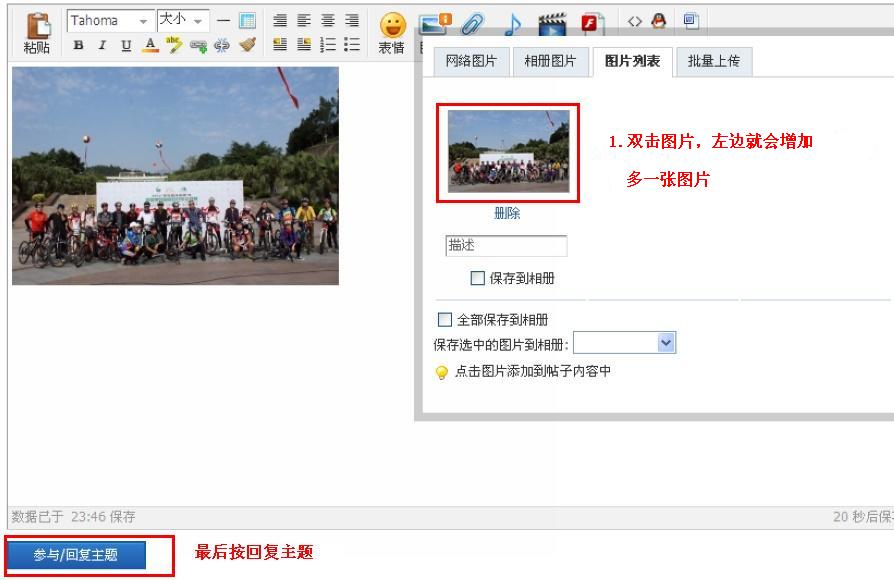The width and height of the screenshot is (894, 580).
Task: Switch to the 批量上传 tab
Action: (713, 61)
